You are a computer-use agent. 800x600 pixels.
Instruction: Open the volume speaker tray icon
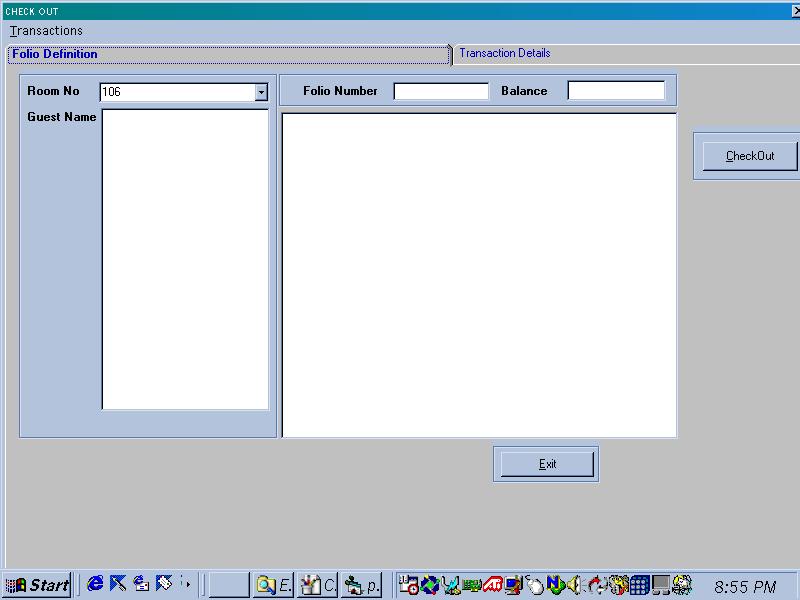click(x=574, y=585)
